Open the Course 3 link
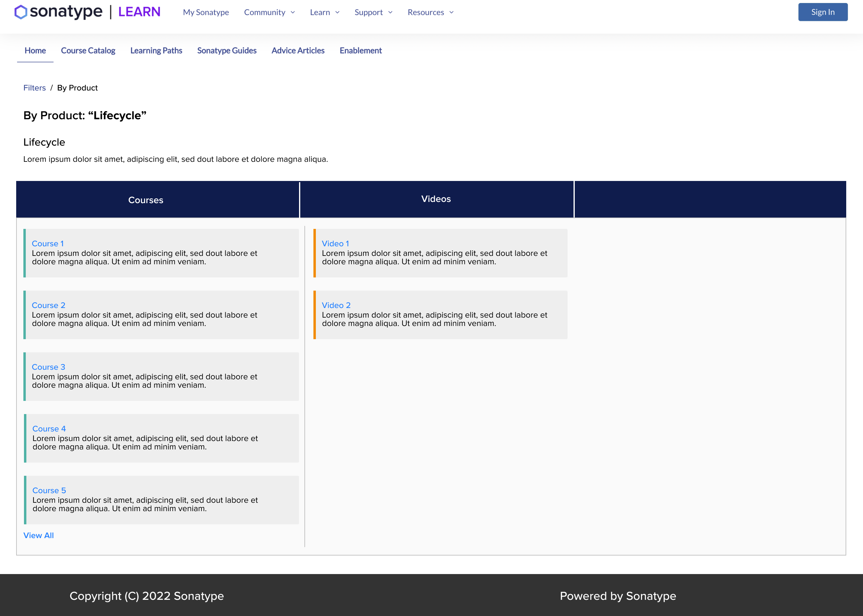 pos(49,367)
